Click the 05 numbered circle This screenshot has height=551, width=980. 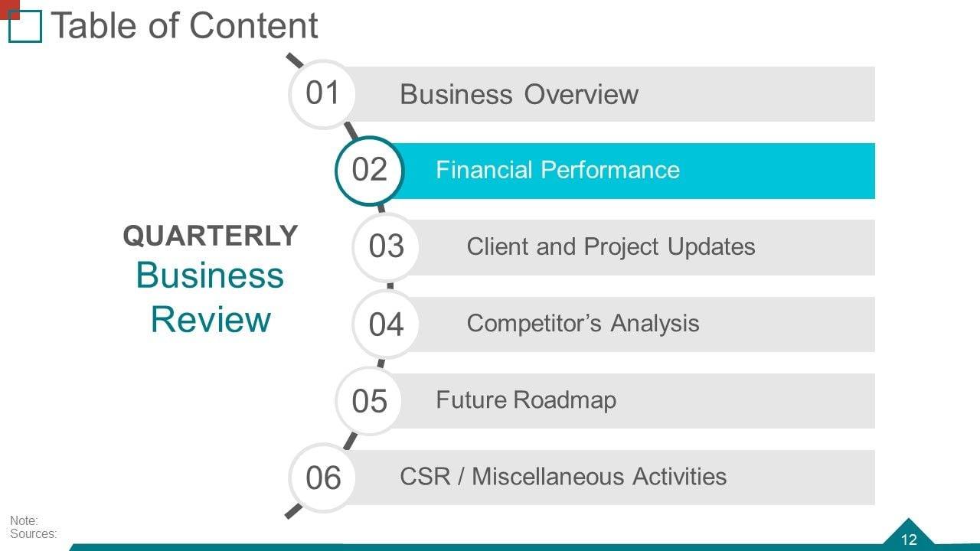coord(369,400)
